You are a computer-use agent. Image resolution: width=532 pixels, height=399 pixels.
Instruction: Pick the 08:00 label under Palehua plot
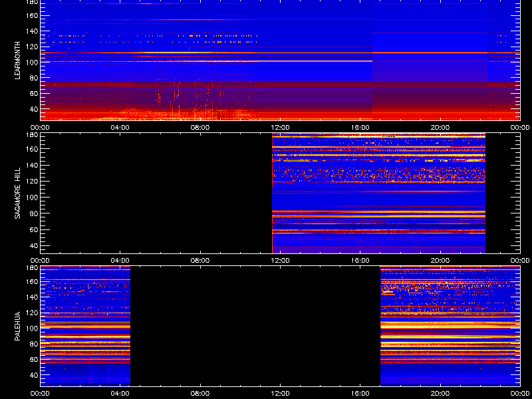click(200, 394)
